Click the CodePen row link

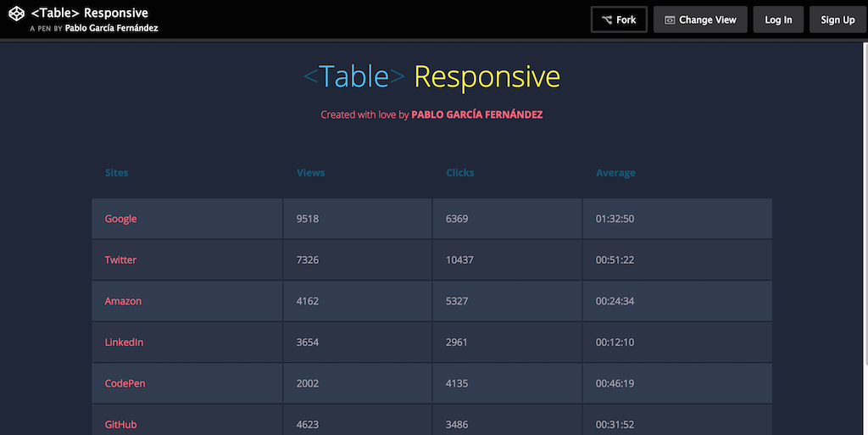pyautogui.click(x=125, y=383)
